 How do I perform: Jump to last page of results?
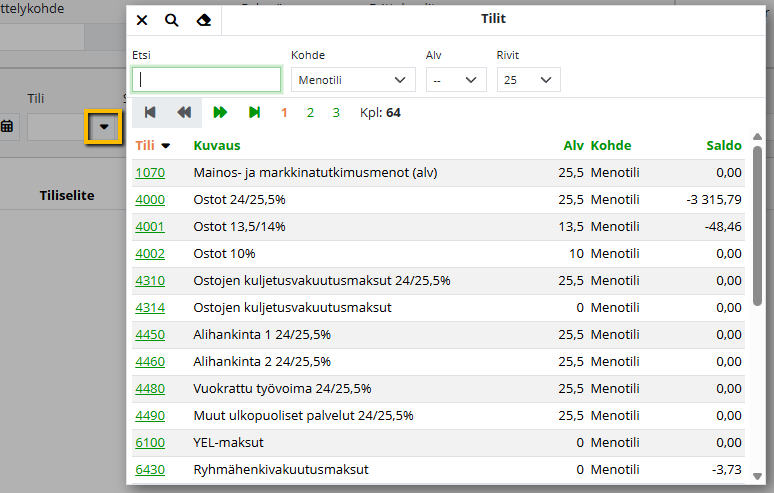(x=254, y=113)
